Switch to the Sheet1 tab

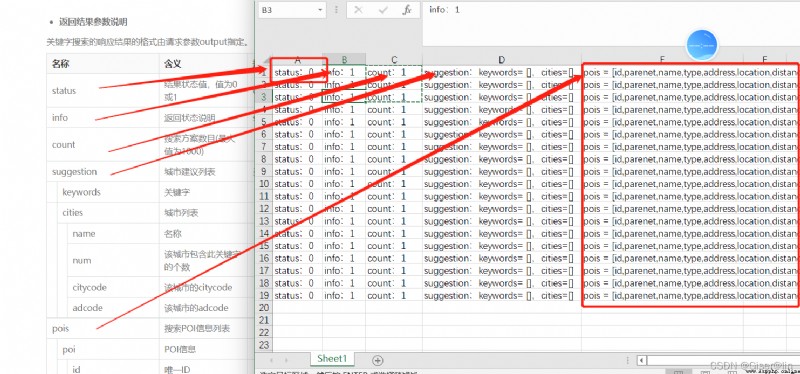331,359
